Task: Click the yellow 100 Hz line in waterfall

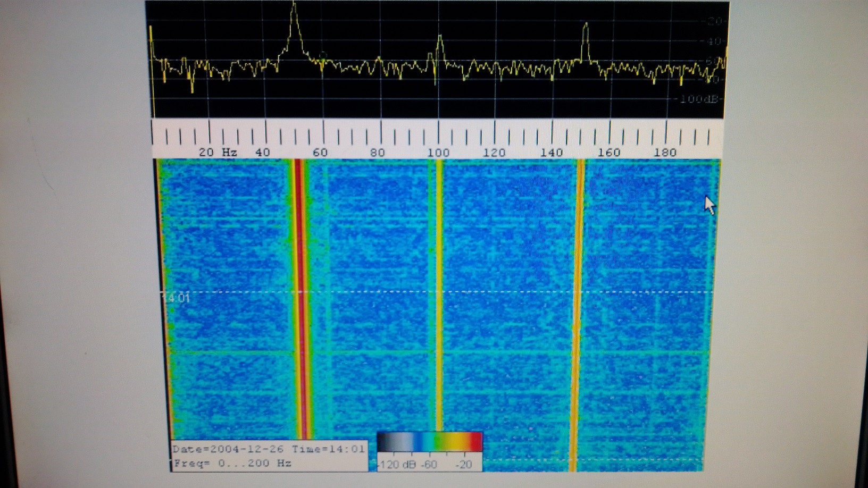Action: 439,295
